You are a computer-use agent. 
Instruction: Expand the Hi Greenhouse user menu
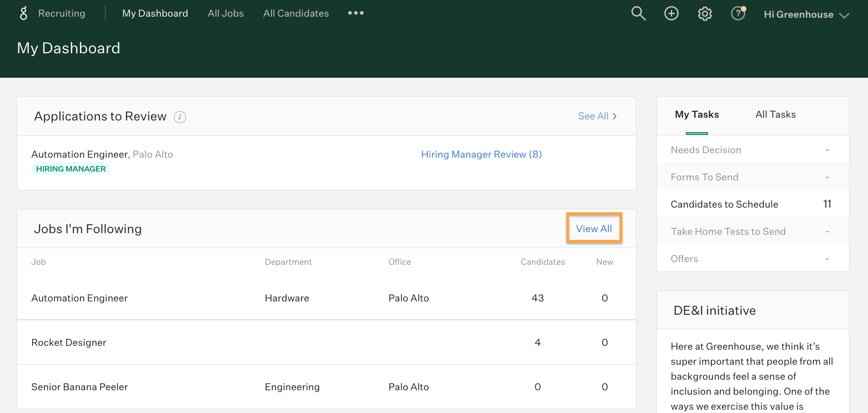point(806,15)
